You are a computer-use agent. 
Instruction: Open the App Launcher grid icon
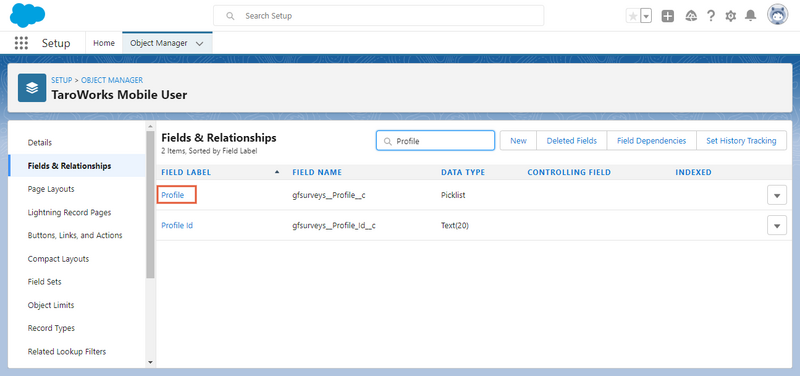tap(21, 43)
